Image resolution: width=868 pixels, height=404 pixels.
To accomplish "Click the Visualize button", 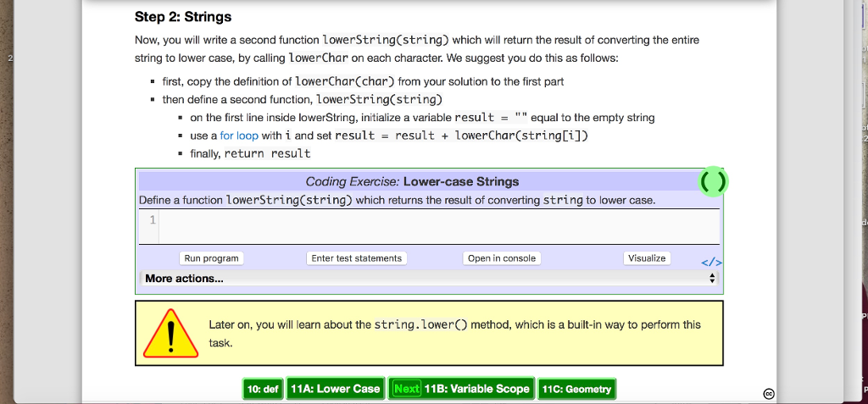I will 647,257.
